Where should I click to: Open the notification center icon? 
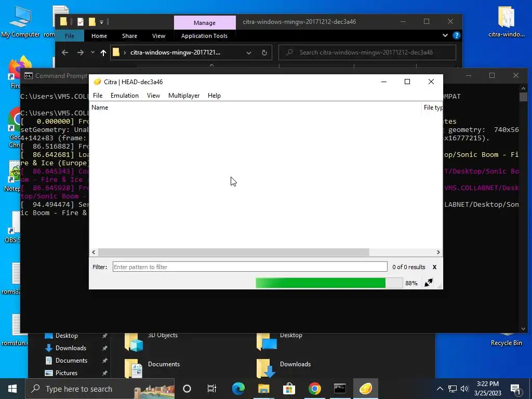pos(515,389)
